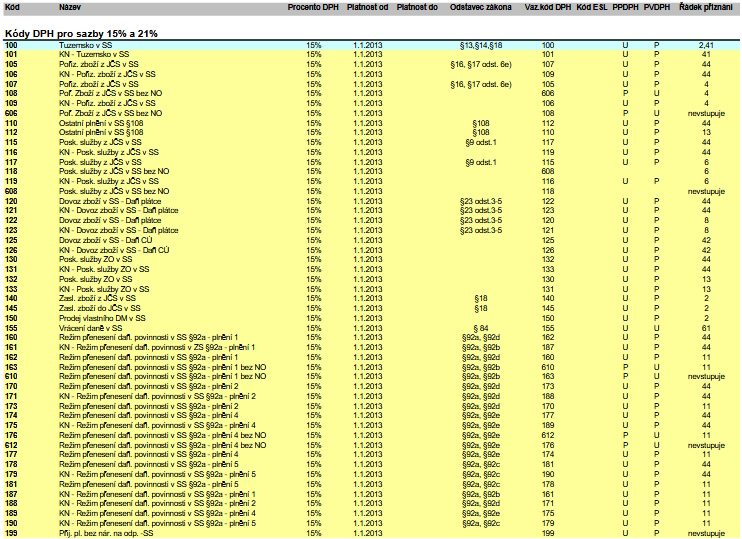The image size is (742, 539).
Task: Click the Kód ESL column header
Action: pyautogui.click(x=592, y=7)
